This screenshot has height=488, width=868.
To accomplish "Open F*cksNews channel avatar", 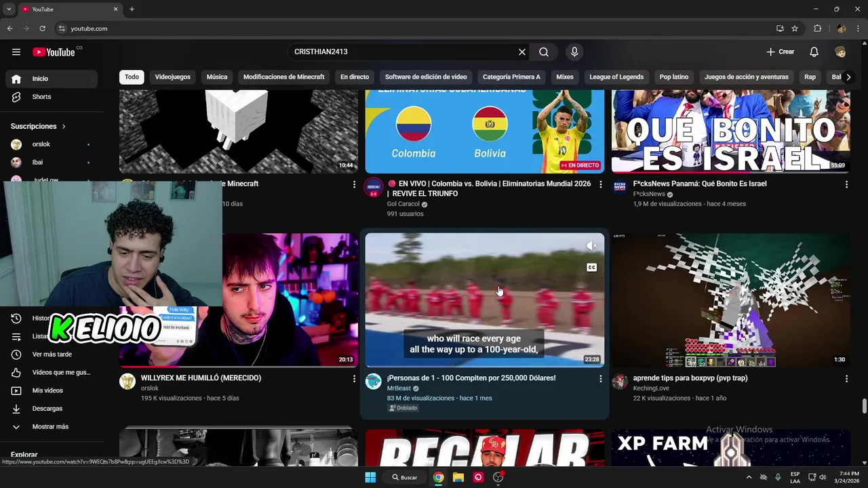I will 620,188.
